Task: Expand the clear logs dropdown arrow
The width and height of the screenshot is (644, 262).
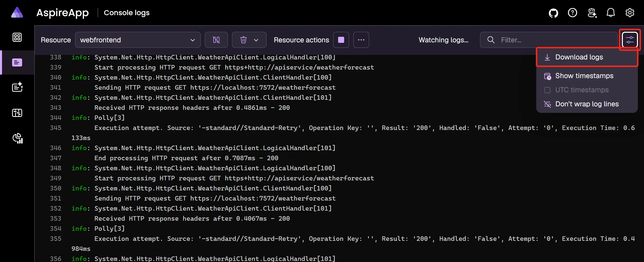Action: click(x=256, y=40)
